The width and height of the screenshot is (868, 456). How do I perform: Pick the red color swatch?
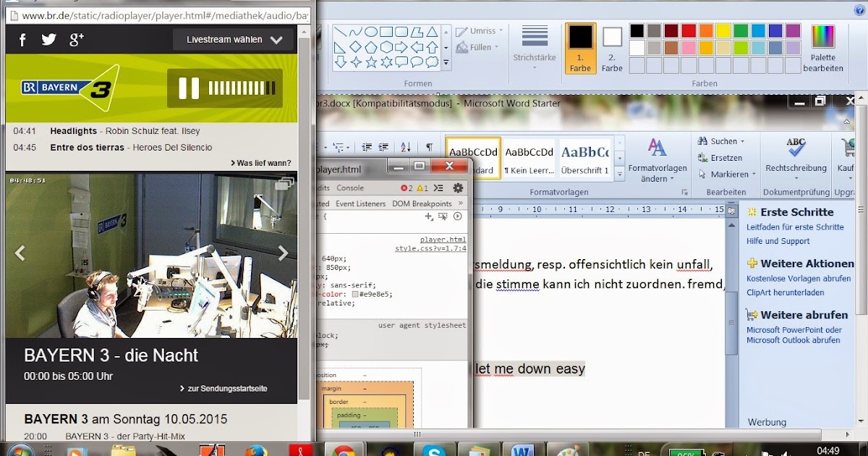(x=689, y=31)
